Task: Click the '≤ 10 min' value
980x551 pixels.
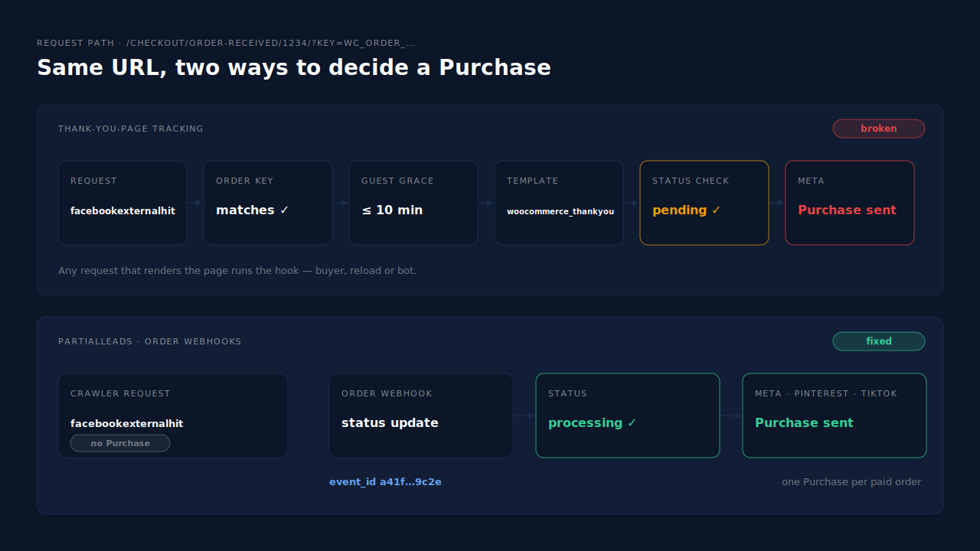Action: [x=392, y=210]
